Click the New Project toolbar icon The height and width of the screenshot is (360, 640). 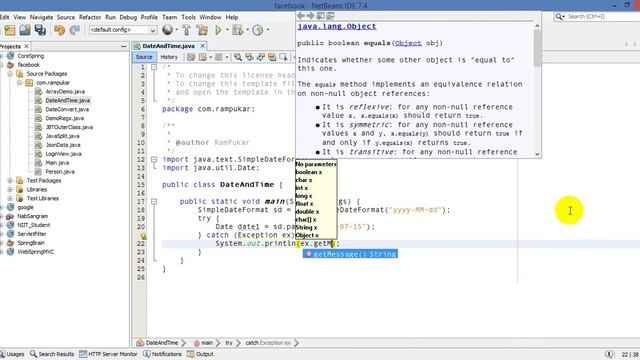pos(10,30)
